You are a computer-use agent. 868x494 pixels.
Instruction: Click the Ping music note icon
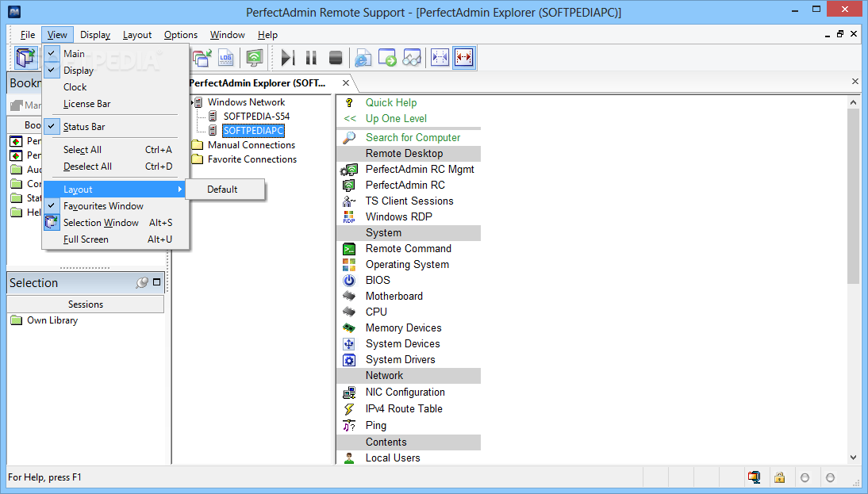point(349,425)
